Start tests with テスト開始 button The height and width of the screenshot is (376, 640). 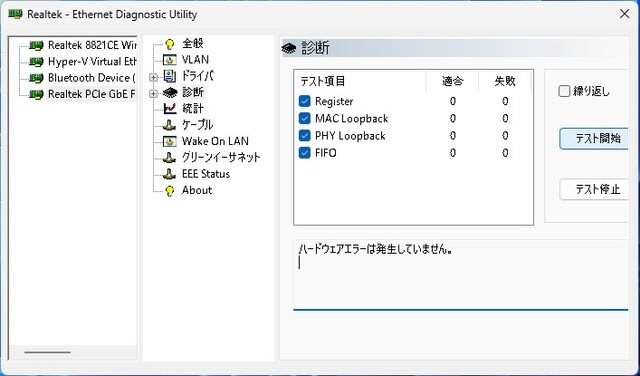594,139
